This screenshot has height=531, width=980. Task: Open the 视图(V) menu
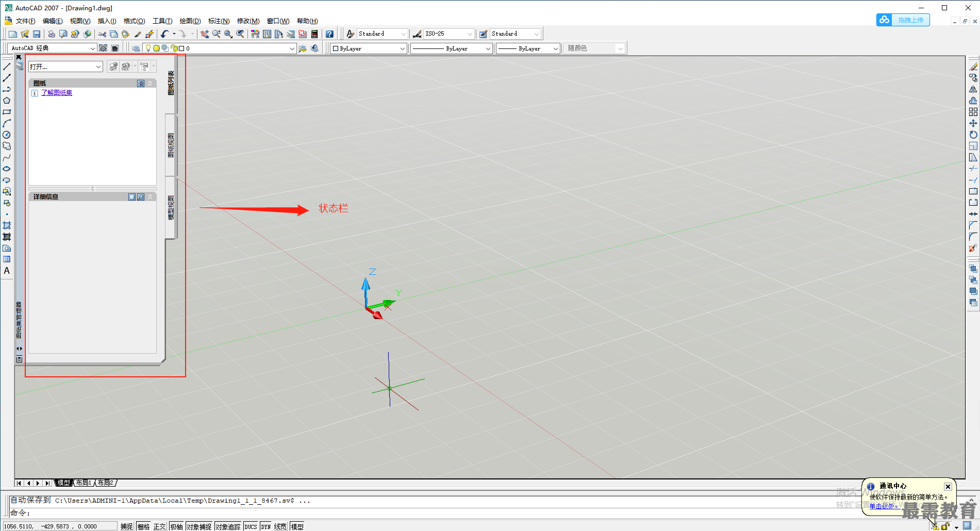(x=80, y=21)
